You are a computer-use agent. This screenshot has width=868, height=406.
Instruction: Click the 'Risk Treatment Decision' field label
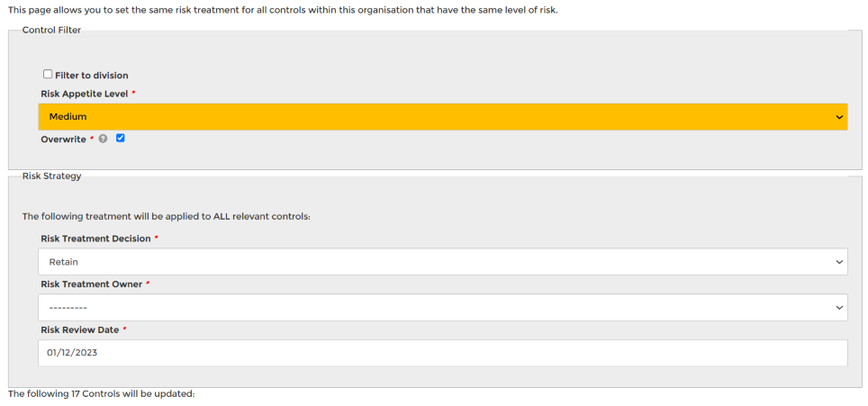click(95, 239)
